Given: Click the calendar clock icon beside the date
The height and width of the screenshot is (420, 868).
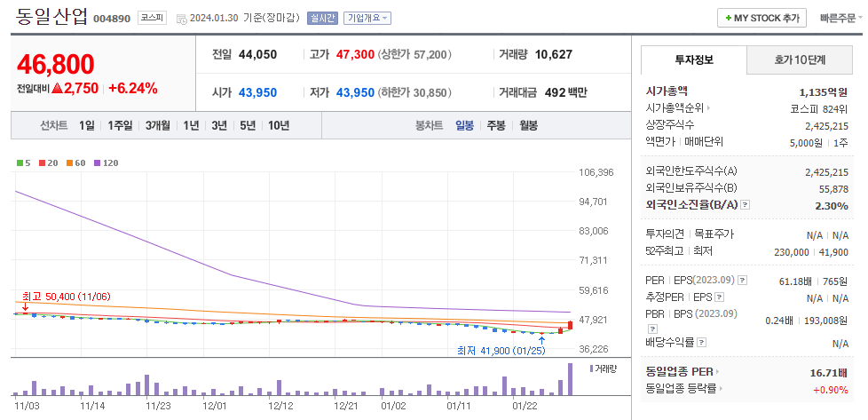Looking at the screenshot, I should [x=182, y=19].
